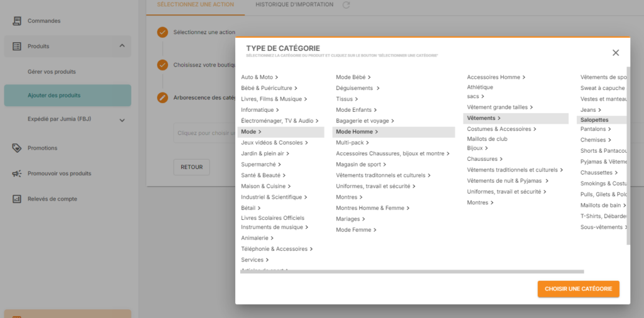The width and height of the screenshot is (644, 318).
Task: Click the Retour button
Action: click(x=191, y=167)
